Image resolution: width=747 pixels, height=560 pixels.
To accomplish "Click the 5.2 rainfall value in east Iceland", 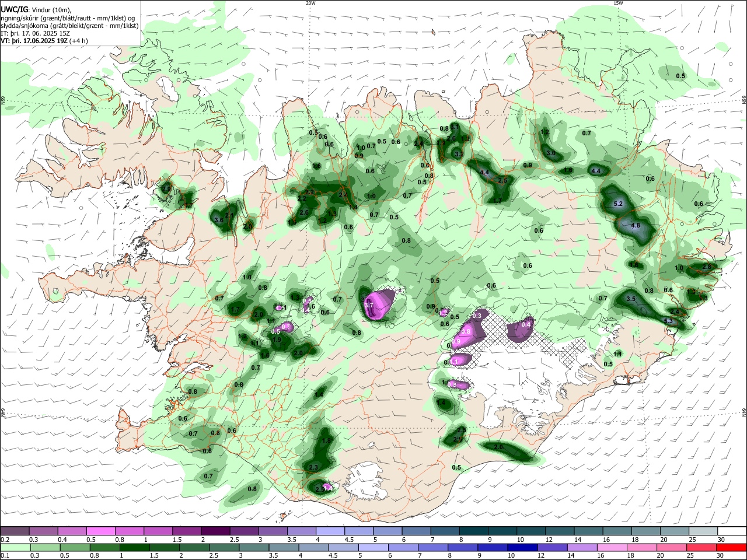I will point(619,204).
